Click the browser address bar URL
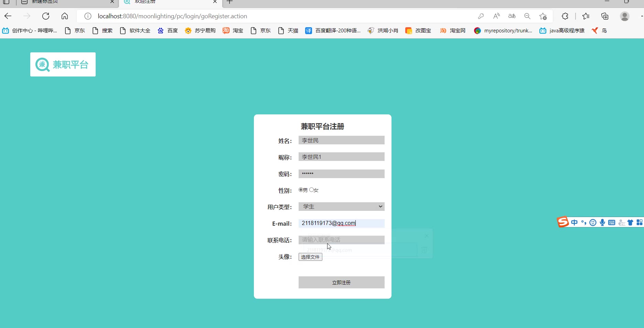644x328 pixels. pos(172,16)
